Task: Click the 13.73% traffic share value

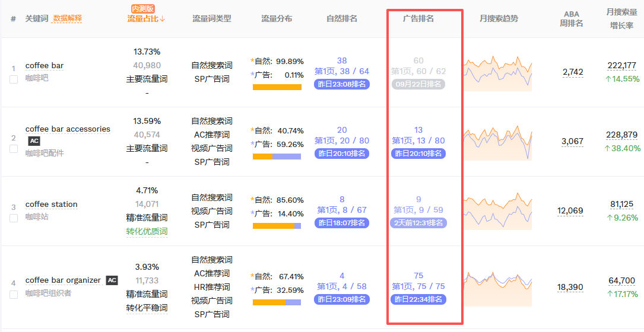Action: [147, 52]
